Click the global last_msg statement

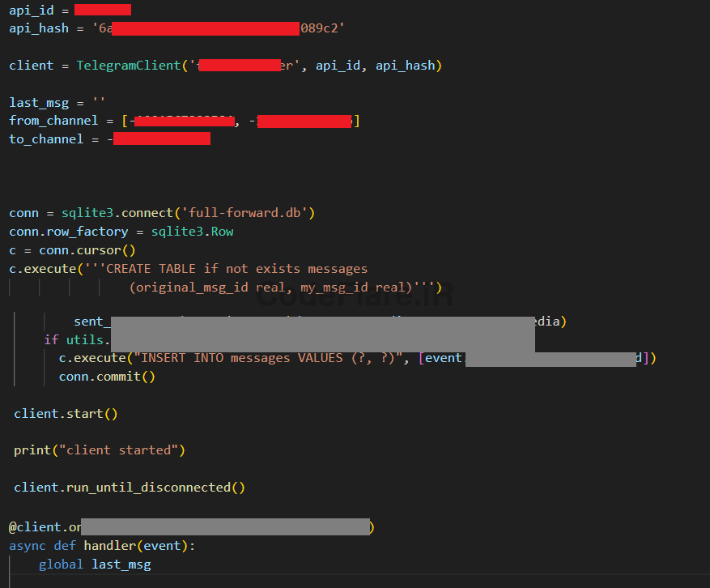coord(94,565)
